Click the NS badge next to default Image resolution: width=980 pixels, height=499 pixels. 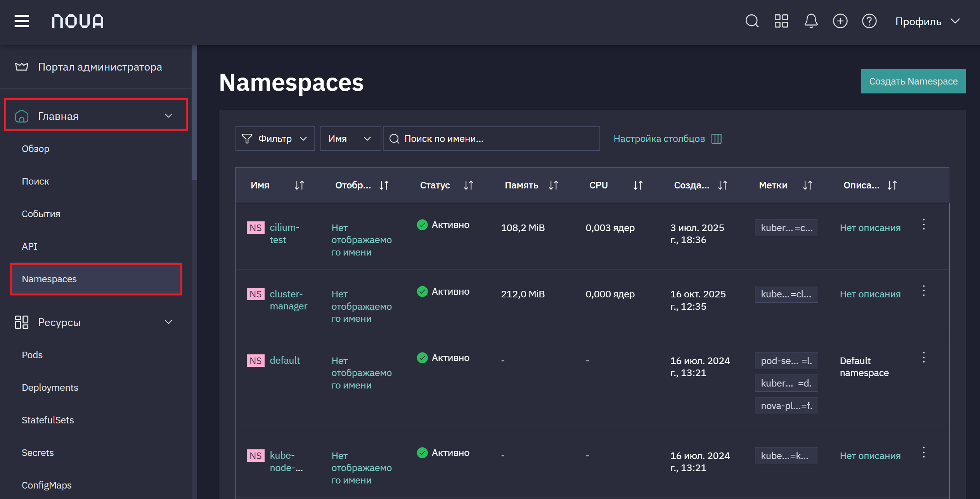click(x=256, y=361)
